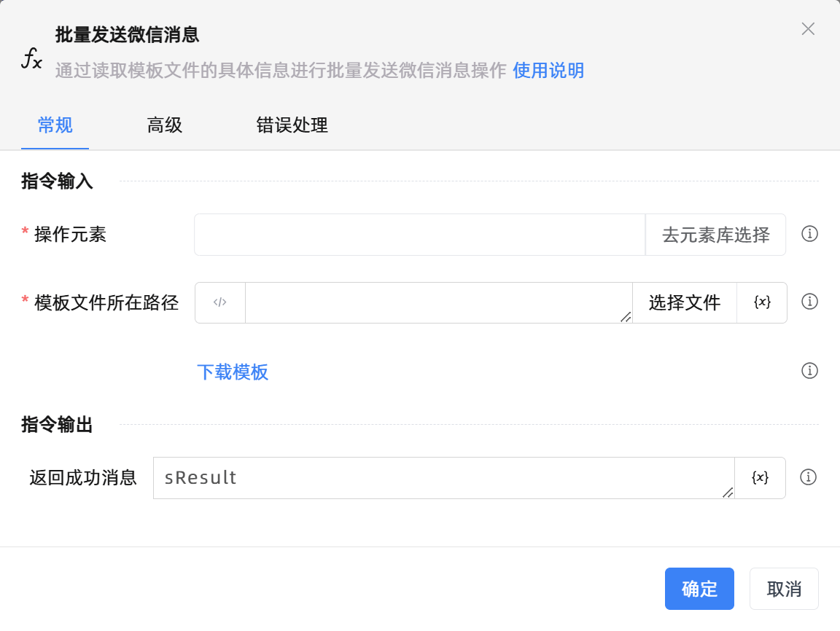Open the 使用说明 help link
Viewport: 840px width, 631px height.
click(548, 71)
